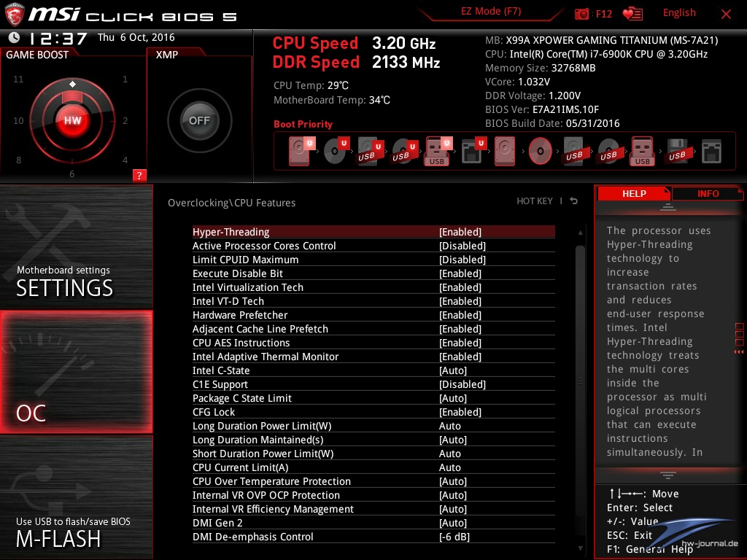Viewport: 747px width, 560px height.
Task: Select the UEFI network boot device icon
Action: tap(473, 151)
